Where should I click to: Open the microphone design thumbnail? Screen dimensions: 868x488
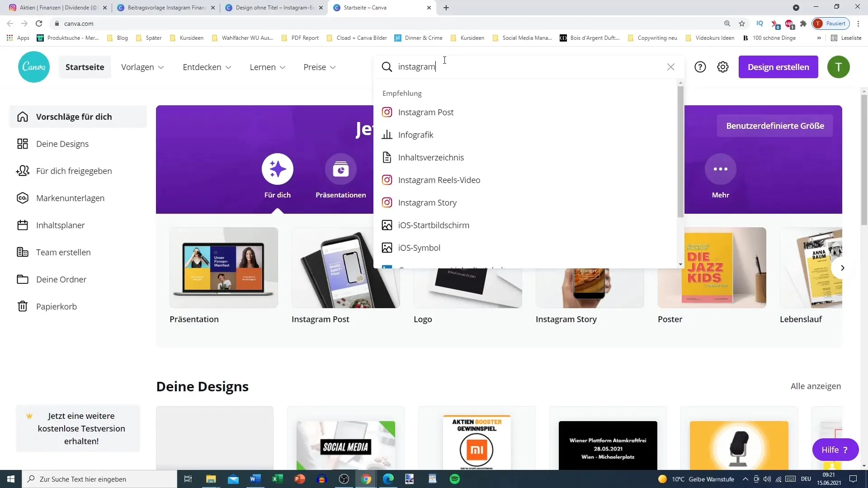[x=739, y=438]
